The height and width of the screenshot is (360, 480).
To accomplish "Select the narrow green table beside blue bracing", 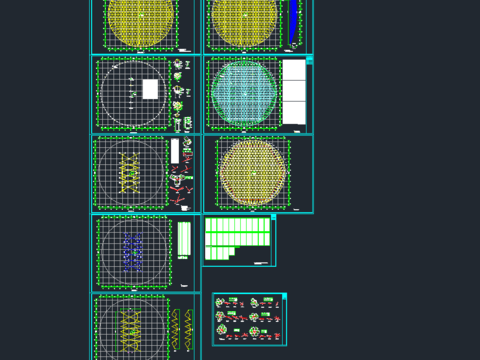I will (x=184, y=239).
